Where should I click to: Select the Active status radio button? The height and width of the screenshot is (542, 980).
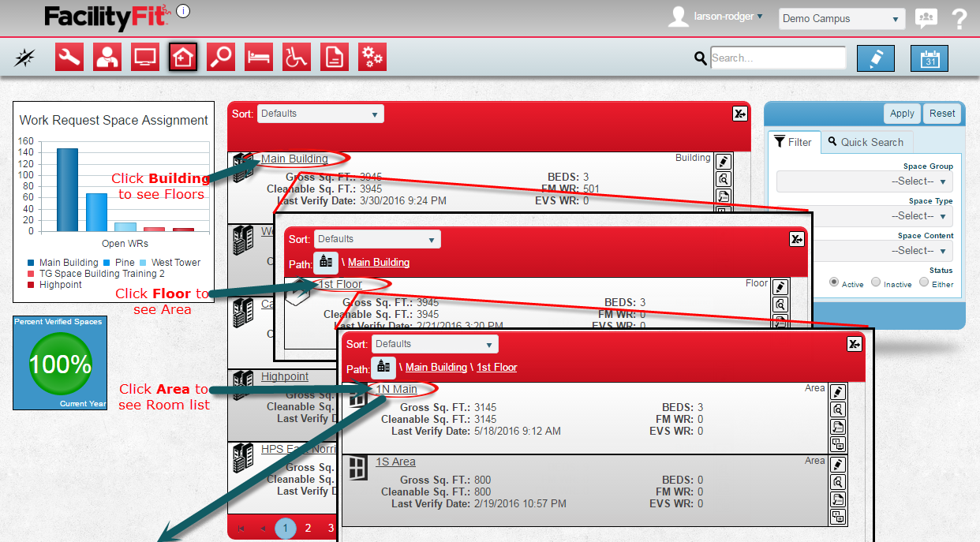(x=834, y=282)
